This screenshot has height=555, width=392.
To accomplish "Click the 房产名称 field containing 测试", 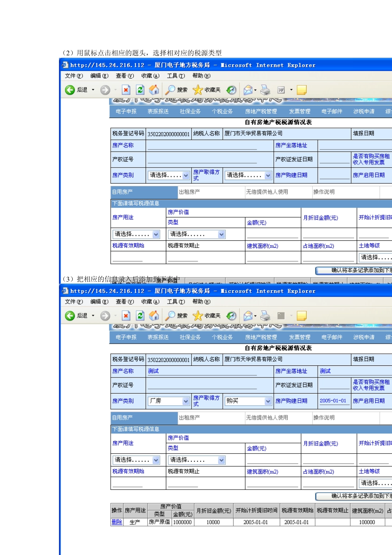I will [202, 371].
